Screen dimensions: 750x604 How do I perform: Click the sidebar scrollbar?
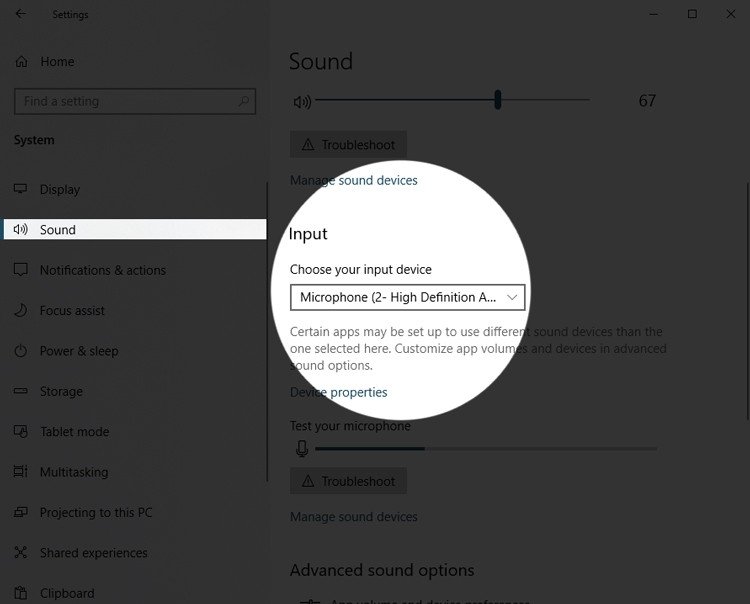tap(267, 332)
